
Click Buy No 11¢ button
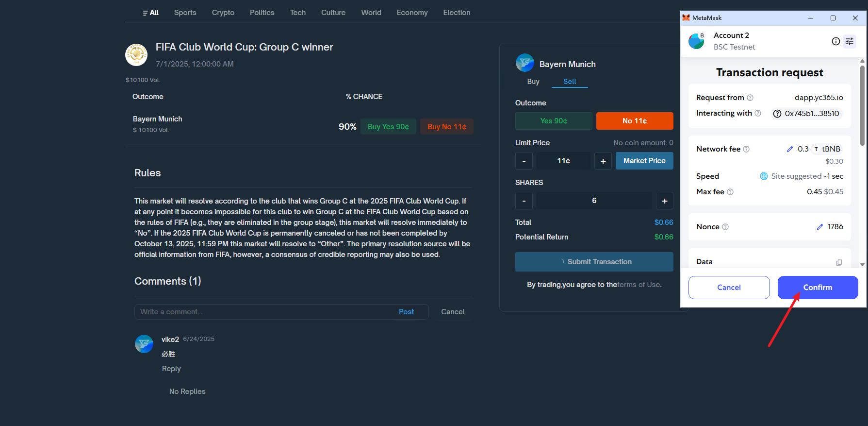[447, 127]
